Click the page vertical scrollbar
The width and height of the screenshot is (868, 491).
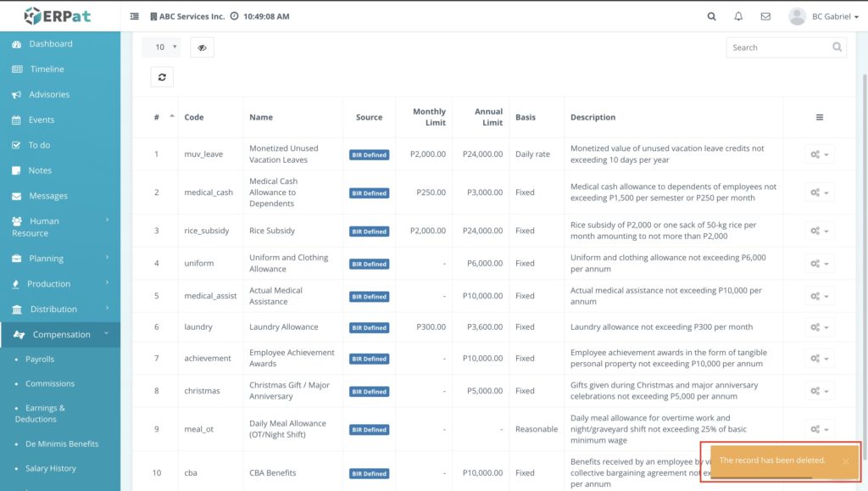tap(864, 254)
